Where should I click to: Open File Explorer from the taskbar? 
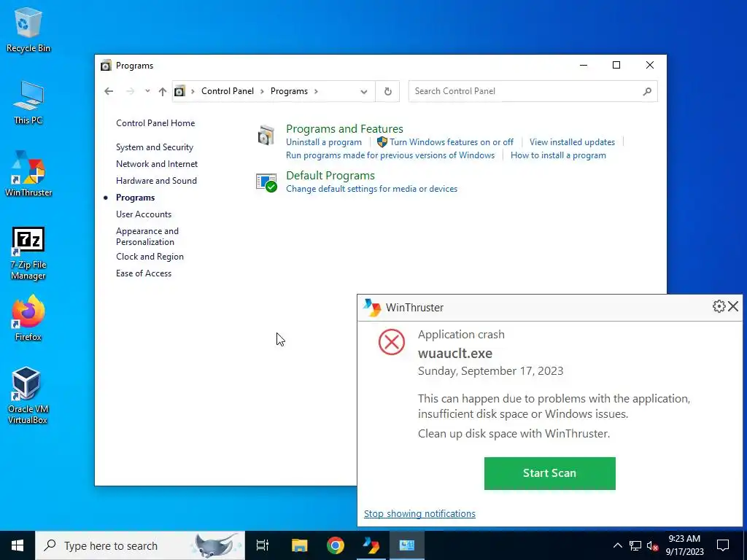point(299,545)
